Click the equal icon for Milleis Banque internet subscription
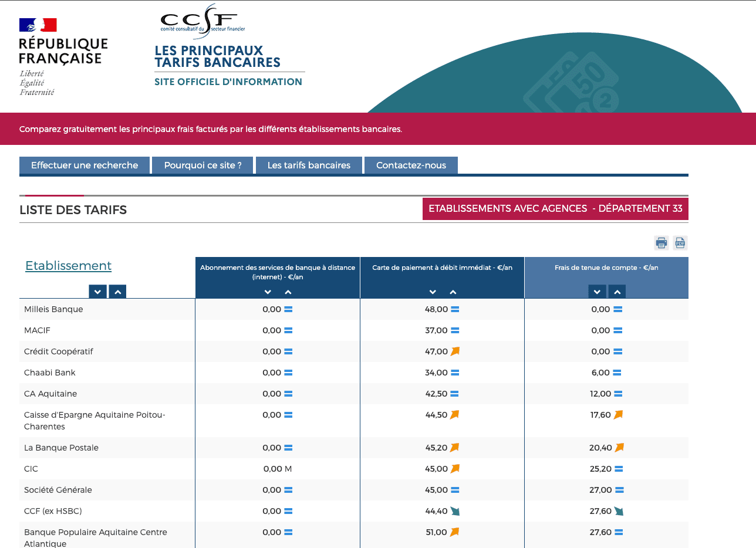This screenshot has height=548, width=756. (288, 309)
